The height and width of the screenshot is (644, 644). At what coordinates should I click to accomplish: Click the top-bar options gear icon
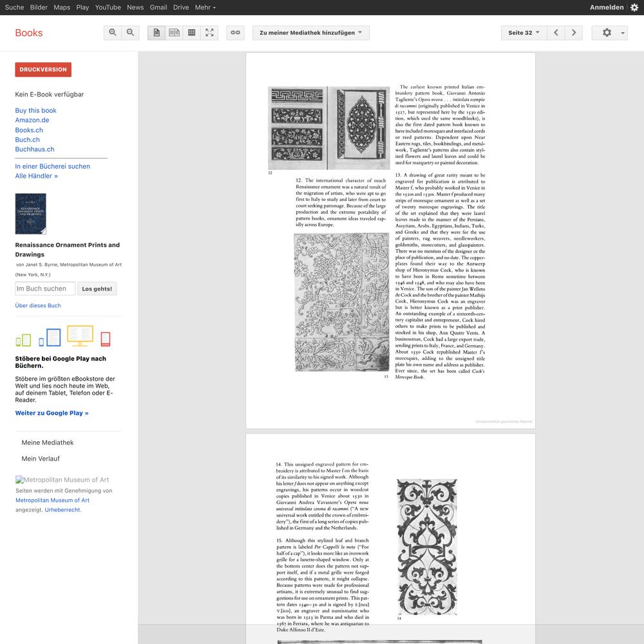[634, 7]
